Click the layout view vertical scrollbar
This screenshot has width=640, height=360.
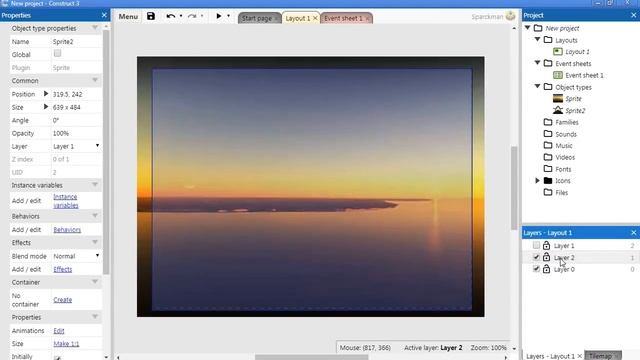point(514,188)
